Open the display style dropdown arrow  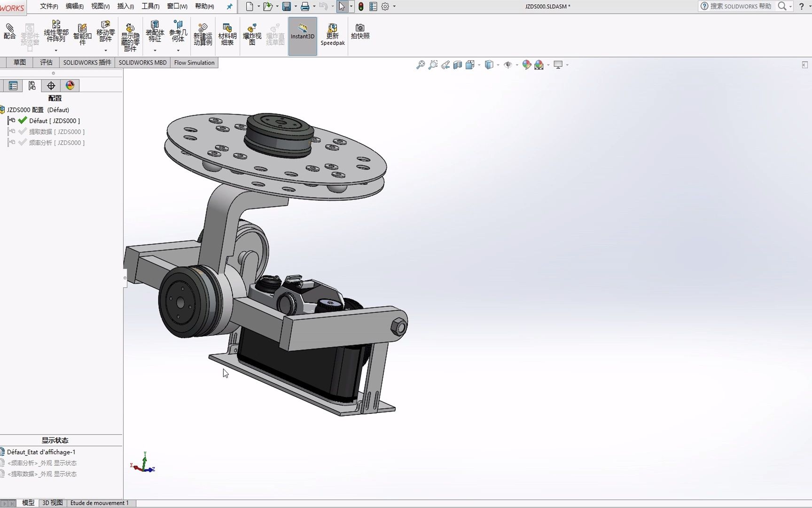pyautogui.click(x=498, y=66)
